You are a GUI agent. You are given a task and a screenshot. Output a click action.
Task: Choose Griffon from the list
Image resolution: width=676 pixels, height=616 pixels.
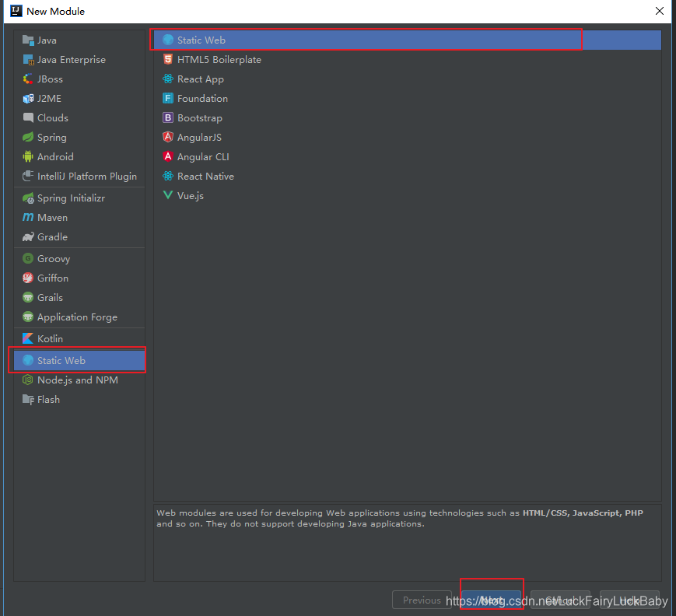(79, 278)
